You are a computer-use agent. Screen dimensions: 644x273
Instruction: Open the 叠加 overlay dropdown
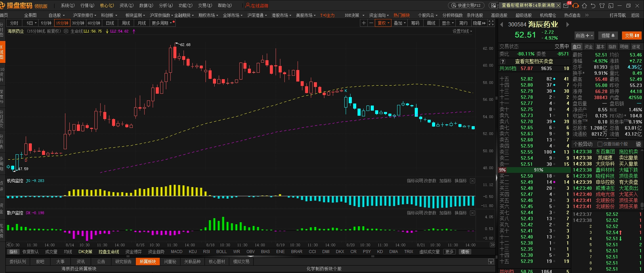coord(400,23)
